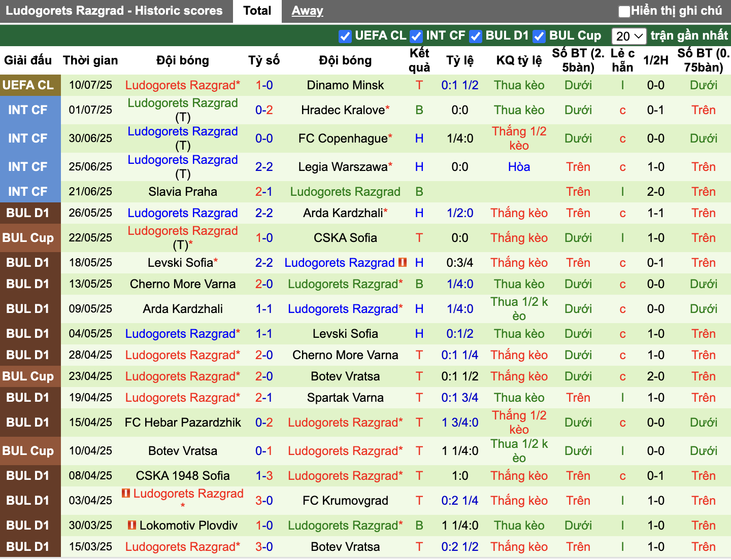Viewport: 731px width, 560px height.
Task: Click the Thời gian column header
Action: coord(90,60)
